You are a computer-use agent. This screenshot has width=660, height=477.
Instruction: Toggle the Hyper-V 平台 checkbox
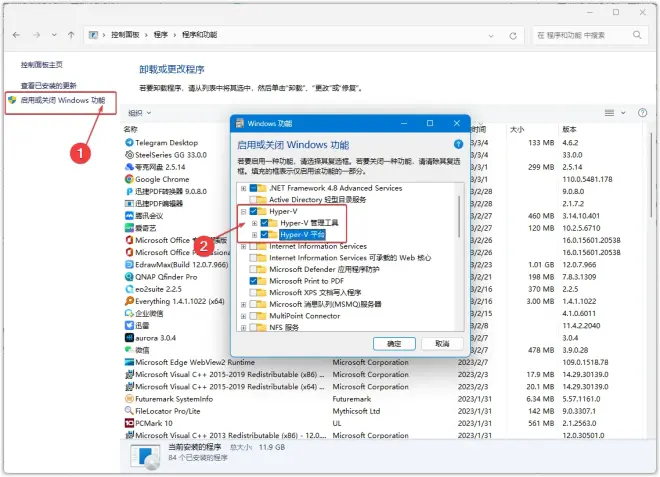click(x=264, y=235)
